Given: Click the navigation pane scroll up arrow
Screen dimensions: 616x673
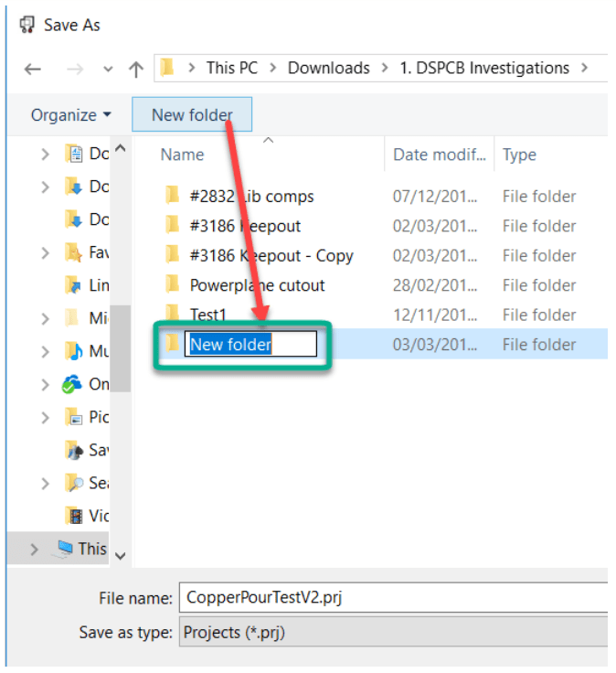Looking at the screenshot, I should [121, 148].
